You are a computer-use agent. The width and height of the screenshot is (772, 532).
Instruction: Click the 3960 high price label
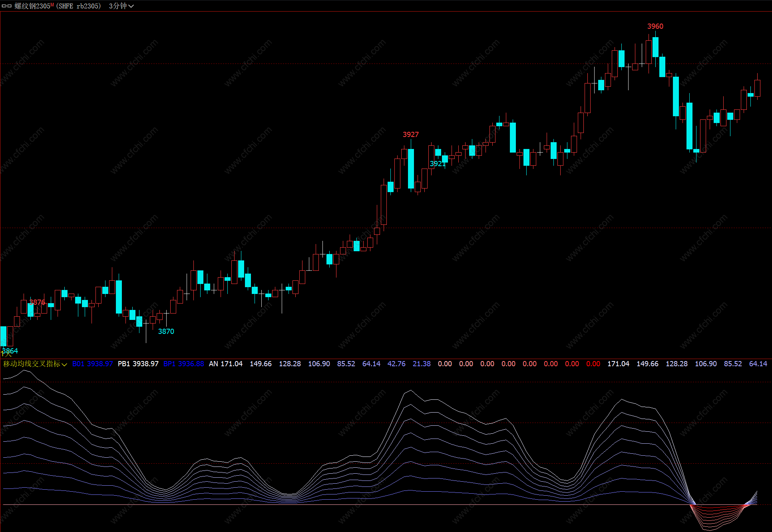[655, 26]
